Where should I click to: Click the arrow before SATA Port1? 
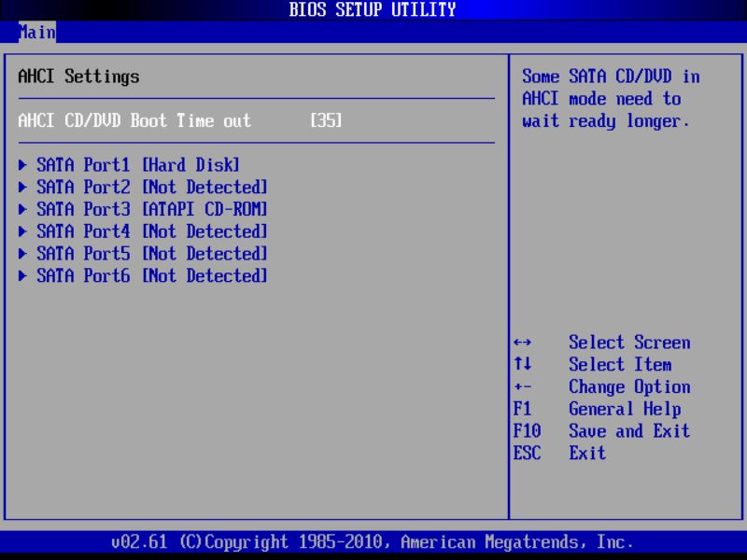(23, 164)
